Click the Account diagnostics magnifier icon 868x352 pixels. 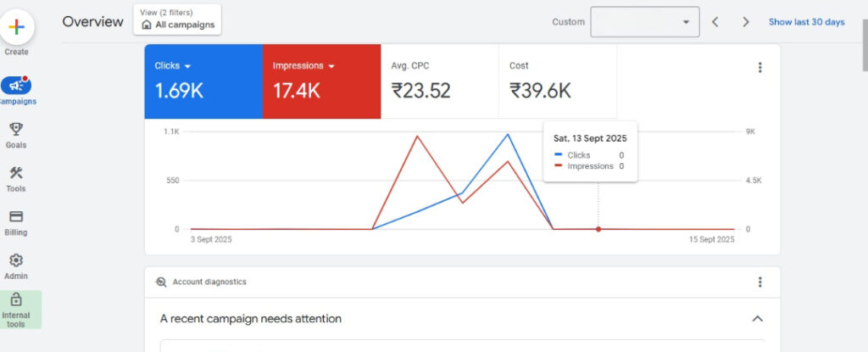161,282
